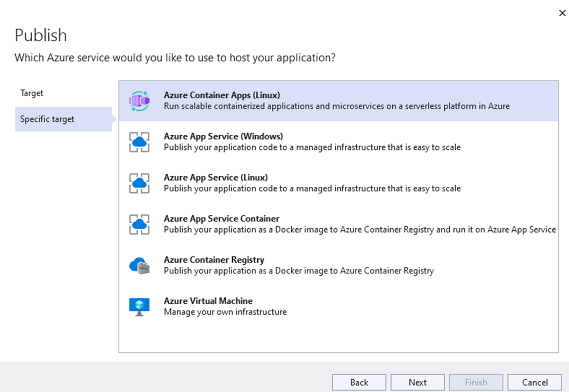Select Azure Container Registry title
The height and width of the screenshot is (392, 569).
214,260
